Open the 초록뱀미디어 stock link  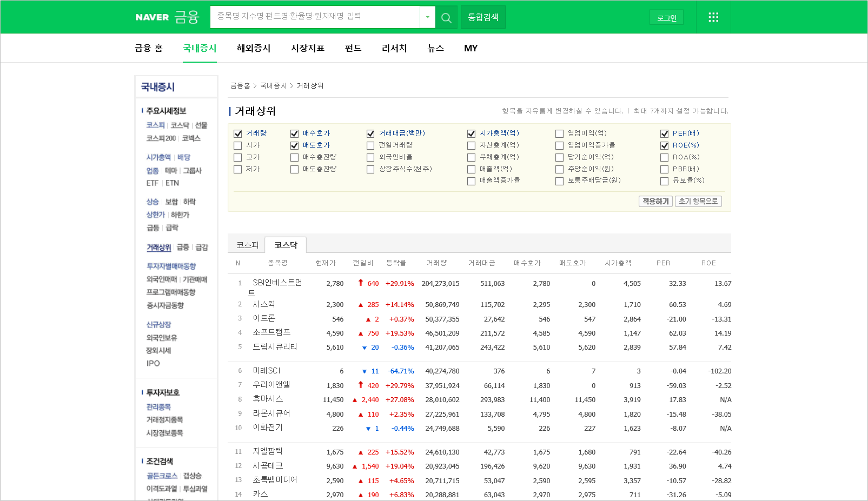[x=275, y=480]
